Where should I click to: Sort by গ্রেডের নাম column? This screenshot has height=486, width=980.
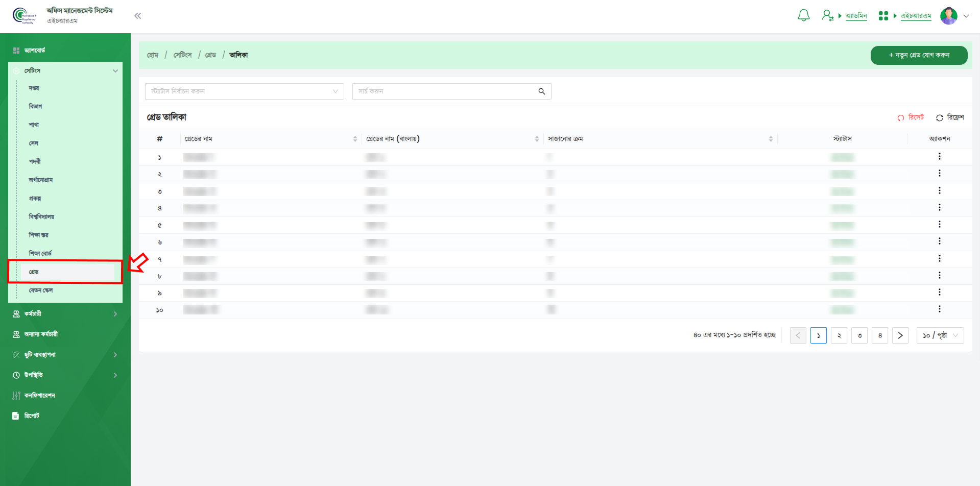(x=355, y=139)
